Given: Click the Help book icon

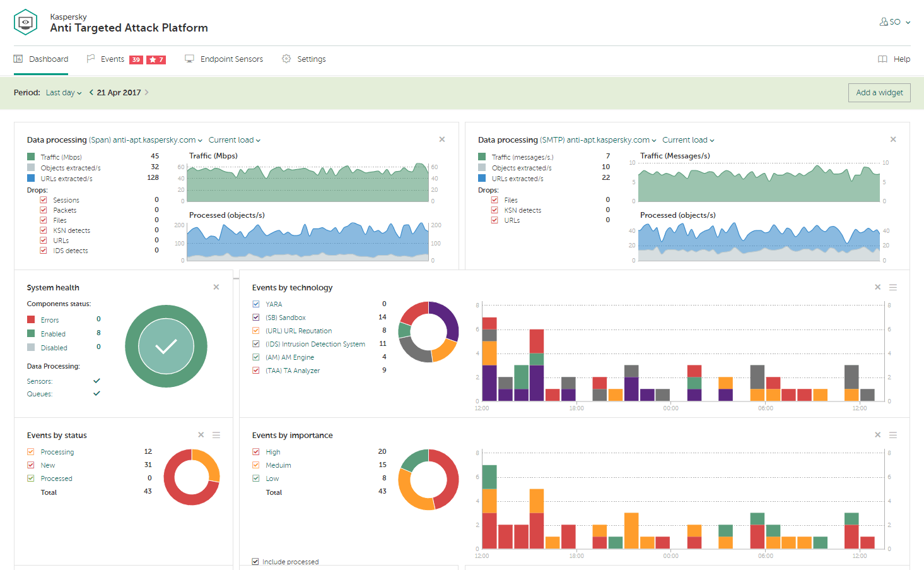Looking at the screenshot, I should [x=882, y=59].
